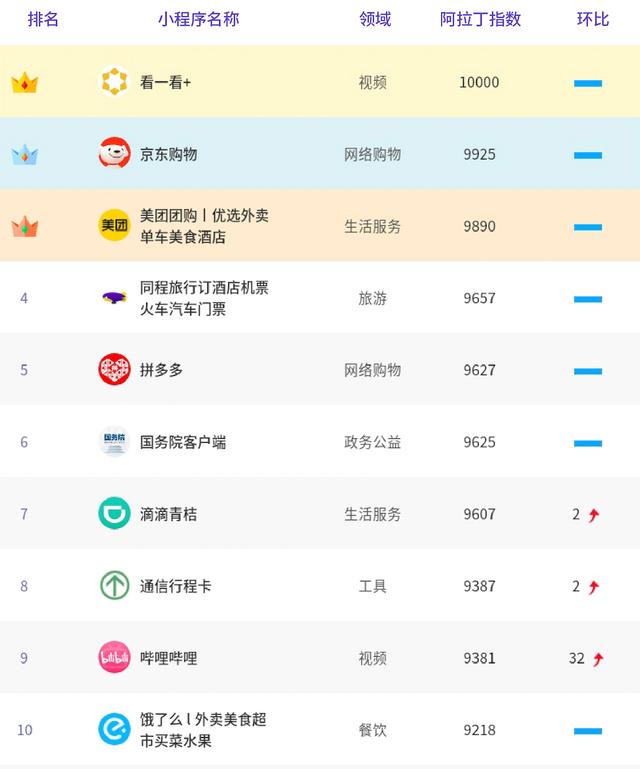The width and height of the screenshot is (640, 769).
Task: Click the 网络购物 category for 京东购物
Action: [x=372, y=154]
